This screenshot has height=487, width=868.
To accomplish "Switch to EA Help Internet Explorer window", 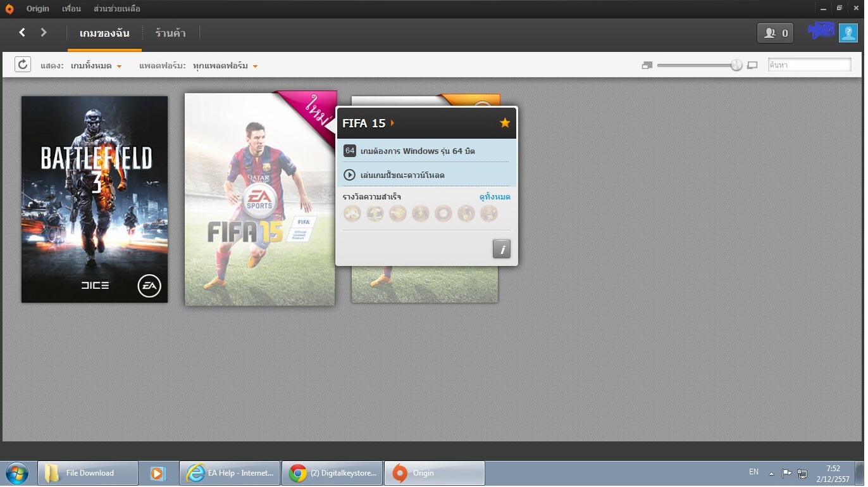I will (x=230, y=473).
